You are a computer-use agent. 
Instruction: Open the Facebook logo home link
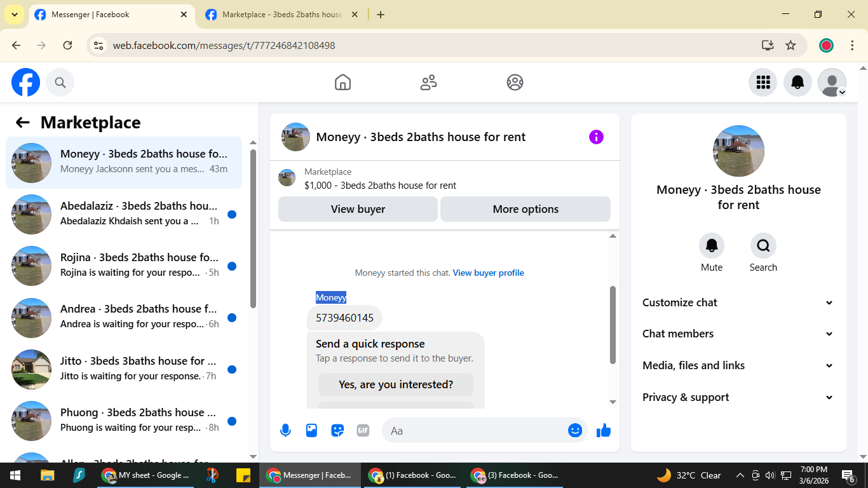[x=26, y=83]
